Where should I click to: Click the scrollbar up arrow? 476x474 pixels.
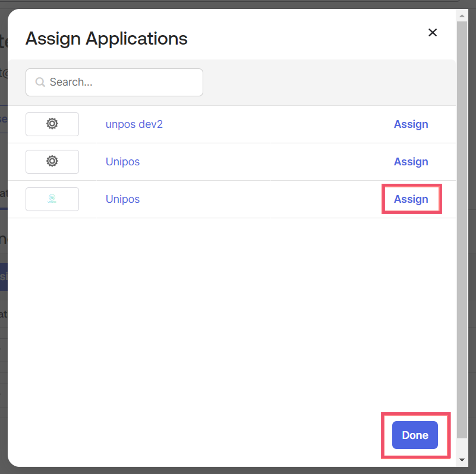[462, 16]
